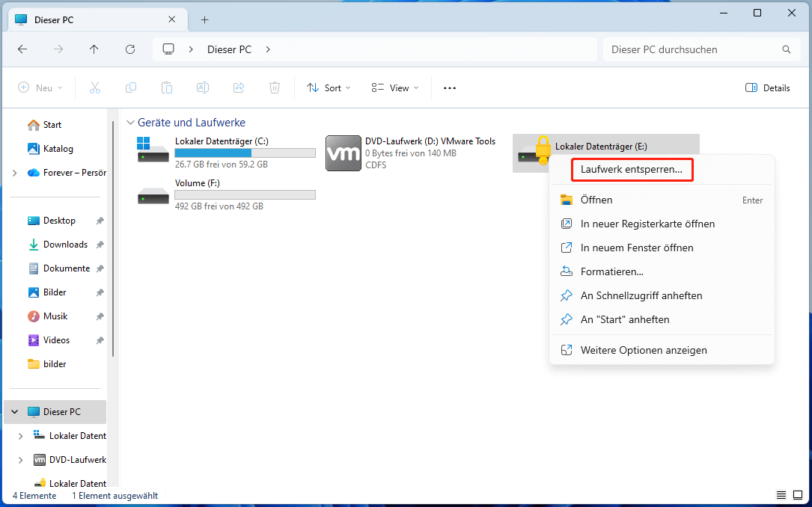Screen dimensions: 812x507
Task: Select the Cut icon in the toolbar
Action: (x=95, y=87)
